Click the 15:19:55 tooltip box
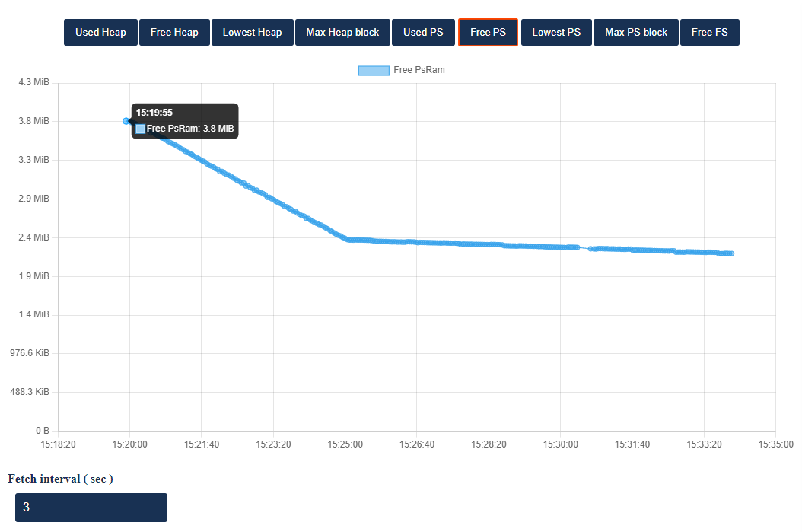The width and height of the screenshot is (802, 532). tap(185, 121)
